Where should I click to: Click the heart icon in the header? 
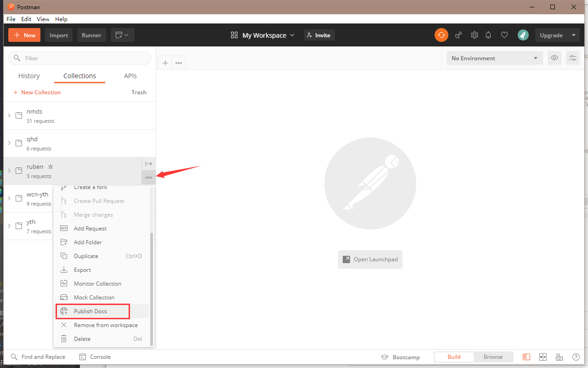(x=504, y=35)
